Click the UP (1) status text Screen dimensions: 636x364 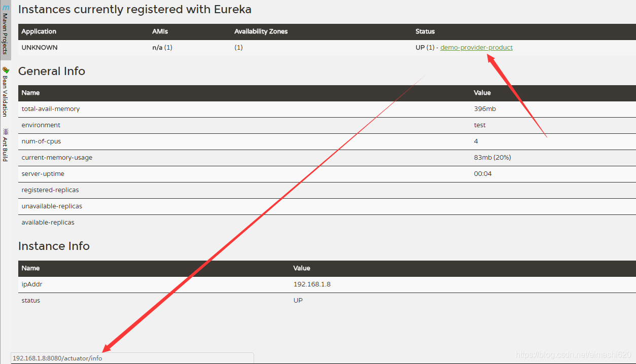click(425, 47)
